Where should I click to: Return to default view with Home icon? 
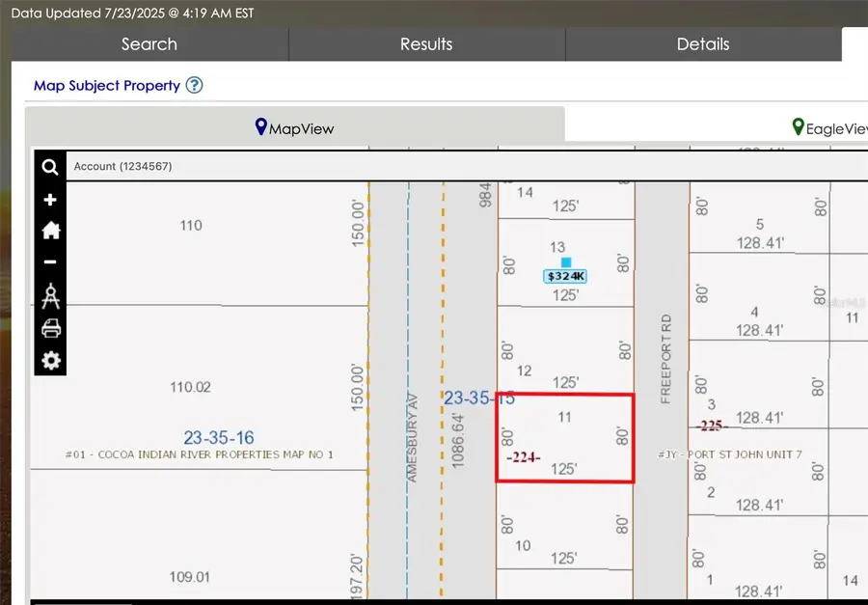tap(50, 231)
